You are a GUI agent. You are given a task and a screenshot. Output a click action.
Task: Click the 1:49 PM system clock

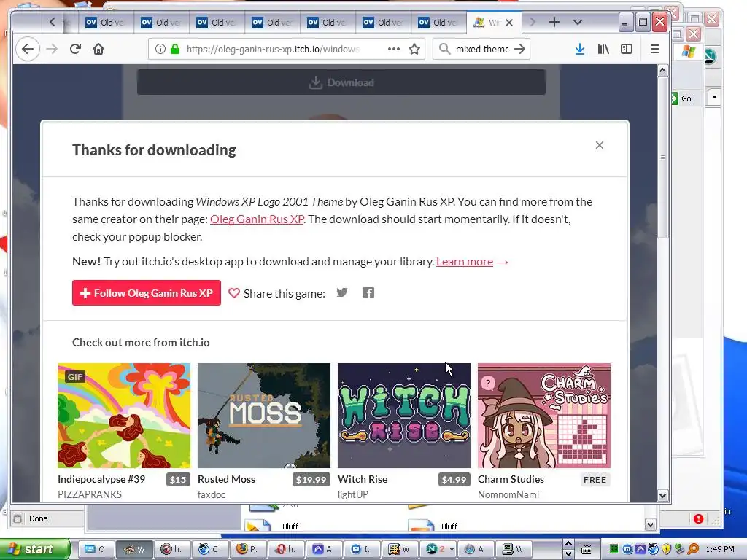coord(720,549)
